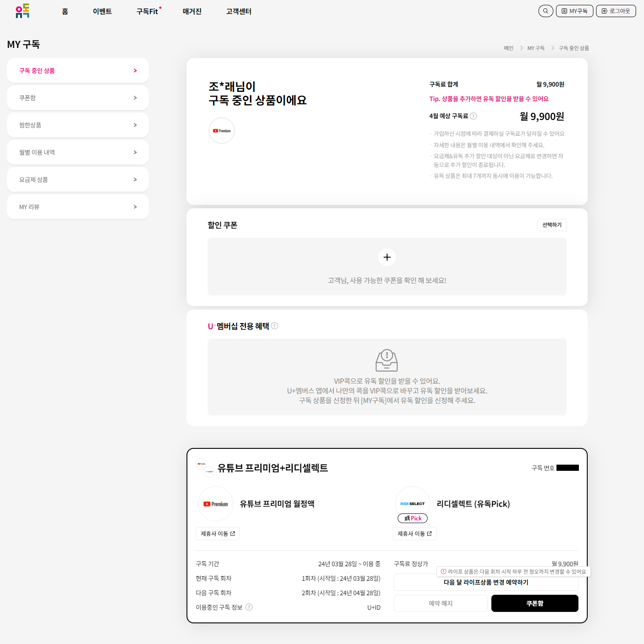Click the pink chevron on 구독 중인 상품
The height and width of the screenshot is (644, 644).
[135, 70]
